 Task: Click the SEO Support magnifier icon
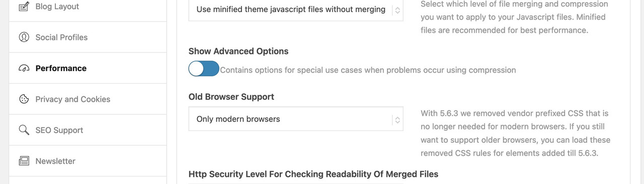coord(24,130)
